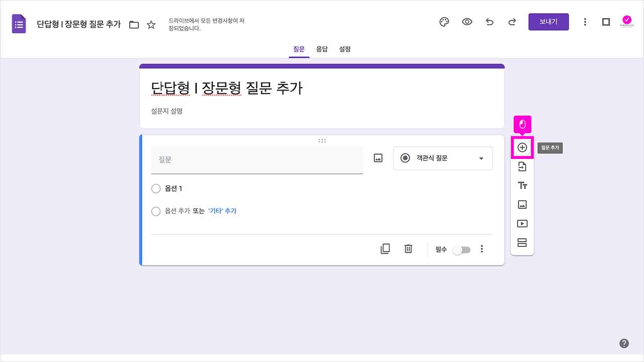Open the 설정 tab

pyautogui.click(x=345, y=49)
